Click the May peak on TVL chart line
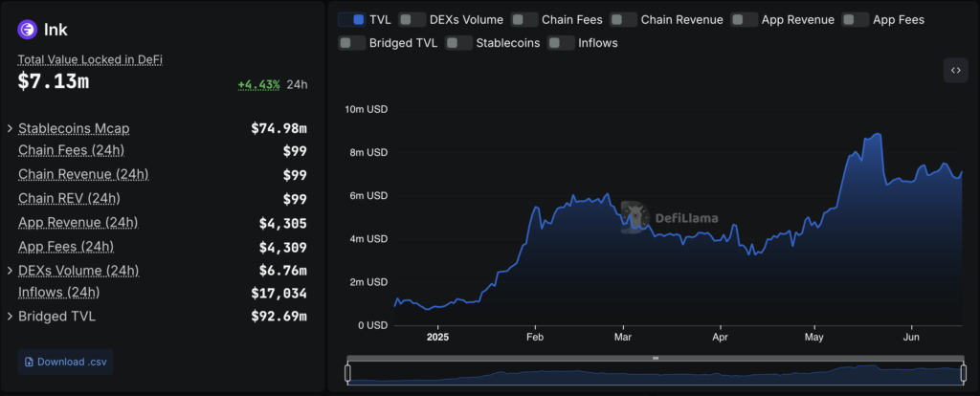This screenshot has height=396, width=980. [x=879, y=134]
